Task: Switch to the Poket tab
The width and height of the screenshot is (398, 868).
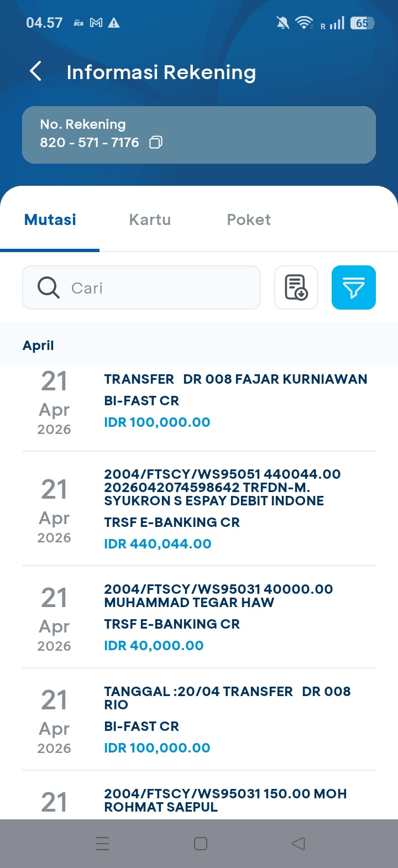Action: [x=249, y=219]
